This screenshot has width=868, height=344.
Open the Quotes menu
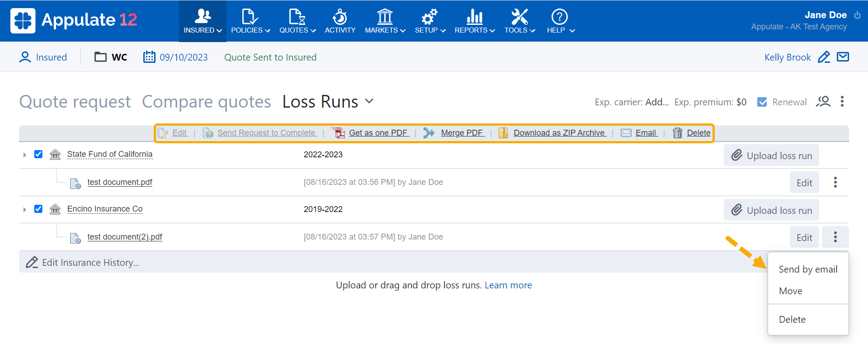[297, 21]
